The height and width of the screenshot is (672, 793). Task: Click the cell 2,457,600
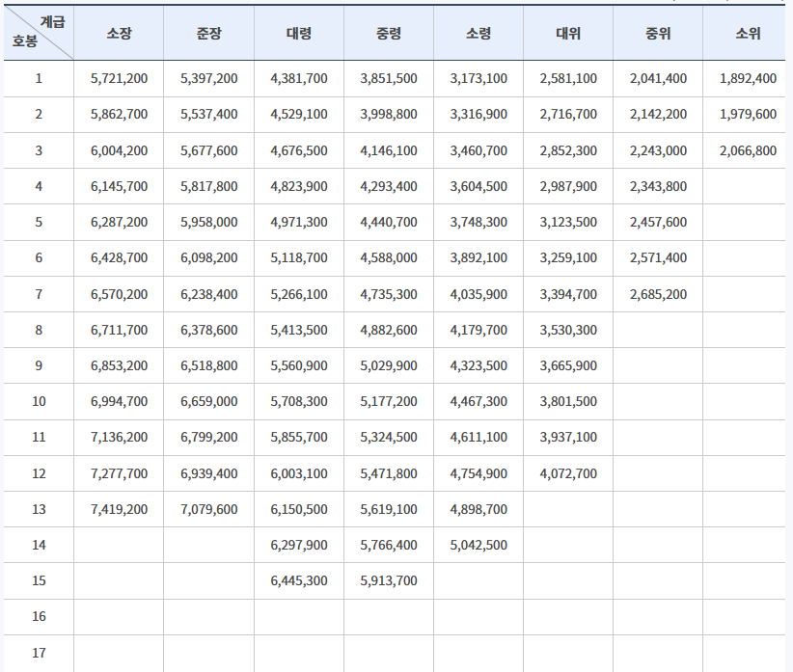[658, 223]
